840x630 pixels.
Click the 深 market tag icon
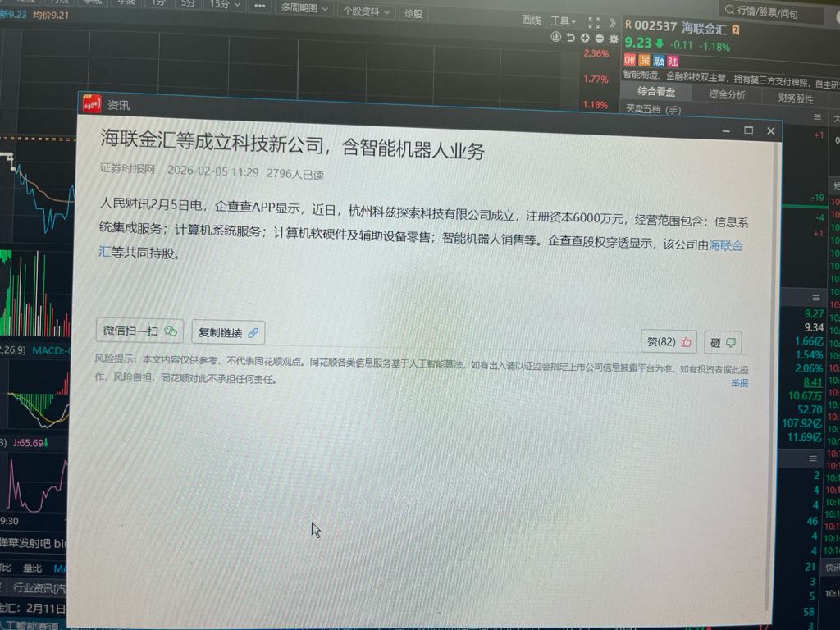644,61
